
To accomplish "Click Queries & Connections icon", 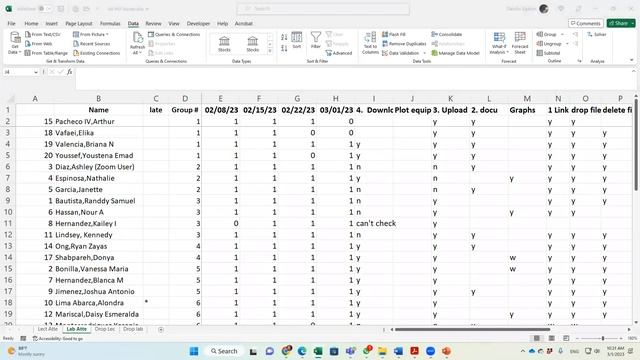I will coord(151,34).
